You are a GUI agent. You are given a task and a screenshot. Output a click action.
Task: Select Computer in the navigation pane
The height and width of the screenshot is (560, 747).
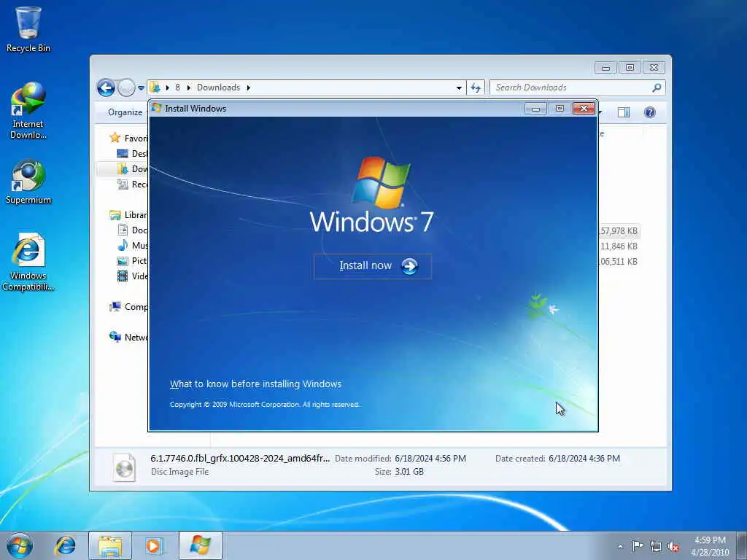click(128, 307)
